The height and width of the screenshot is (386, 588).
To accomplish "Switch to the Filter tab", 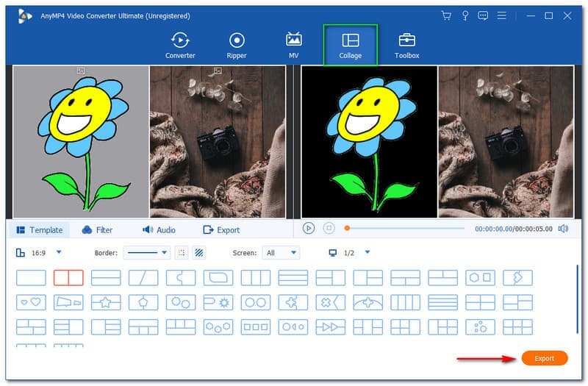I will [98, 230].
